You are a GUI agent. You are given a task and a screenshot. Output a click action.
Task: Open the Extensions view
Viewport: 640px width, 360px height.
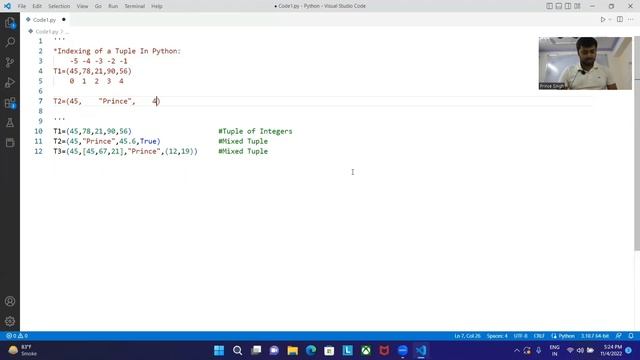10,102
